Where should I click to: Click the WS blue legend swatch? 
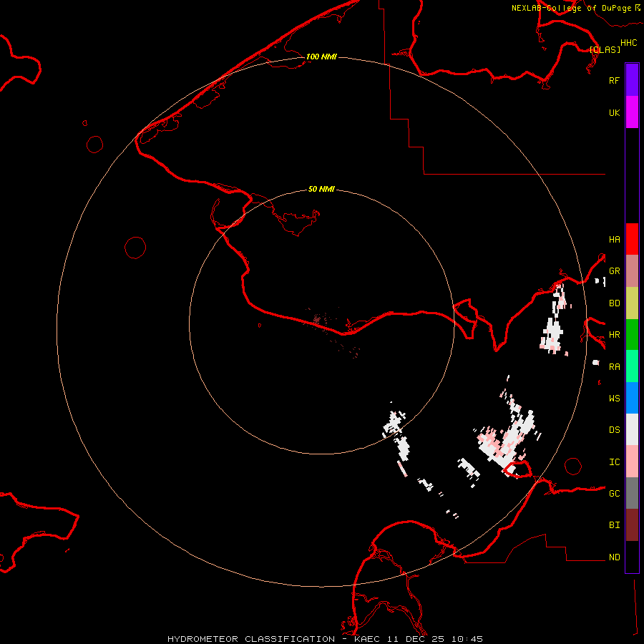[632, 398]
